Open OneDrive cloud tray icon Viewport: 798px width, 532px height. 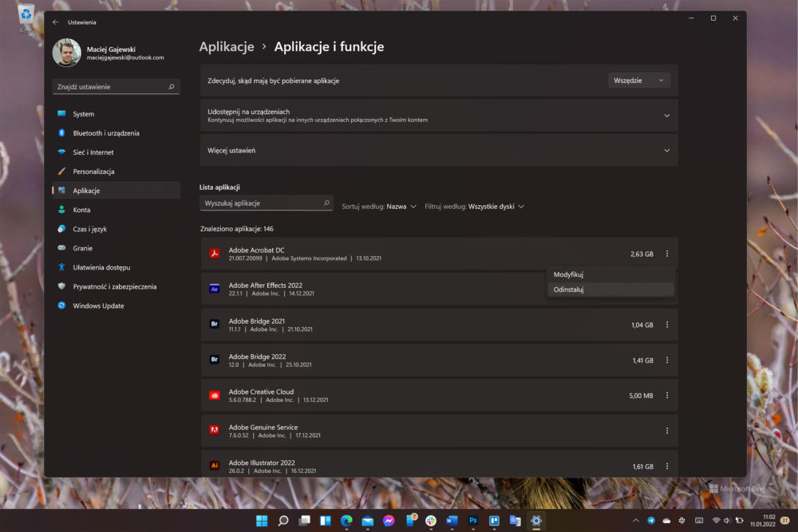[666, 520]
